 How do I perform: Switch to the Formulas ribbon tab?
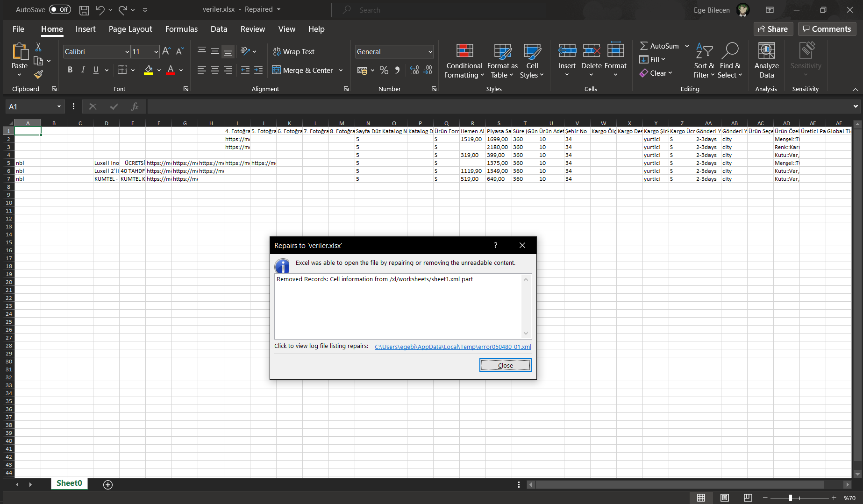coord(181,29)
